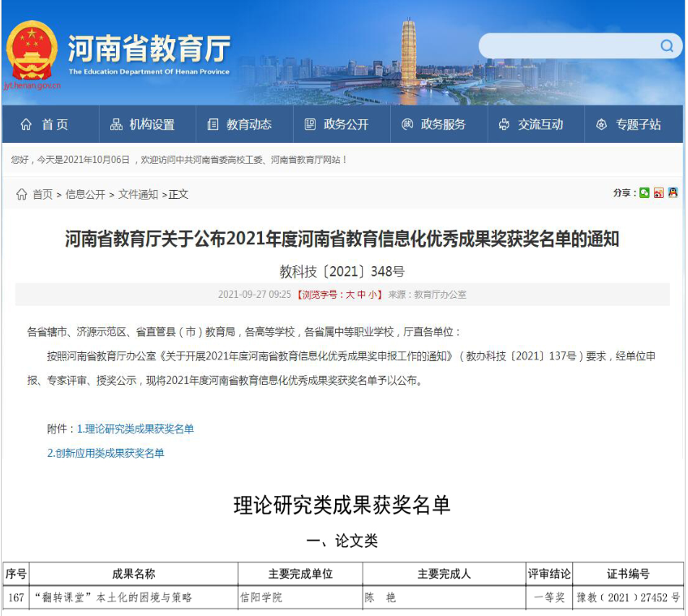Click the round icon beside 政务服务

[x=407, y=125]
